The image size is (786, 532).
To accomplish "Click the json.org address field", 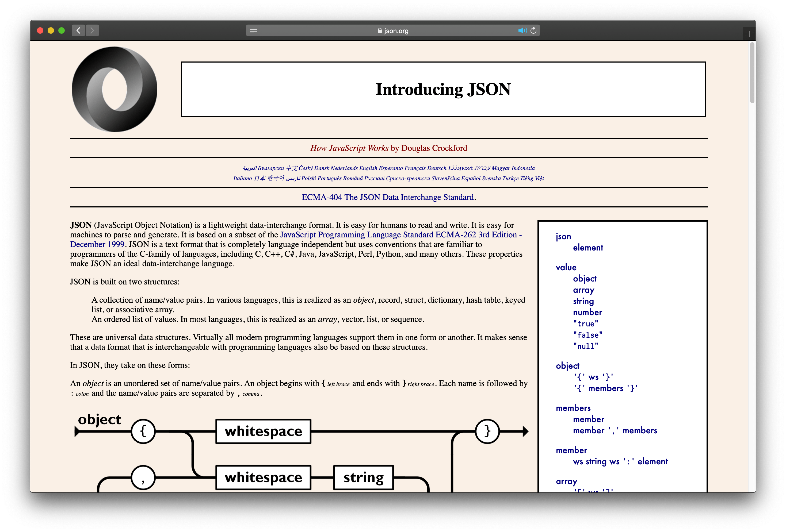I will 393,30.
